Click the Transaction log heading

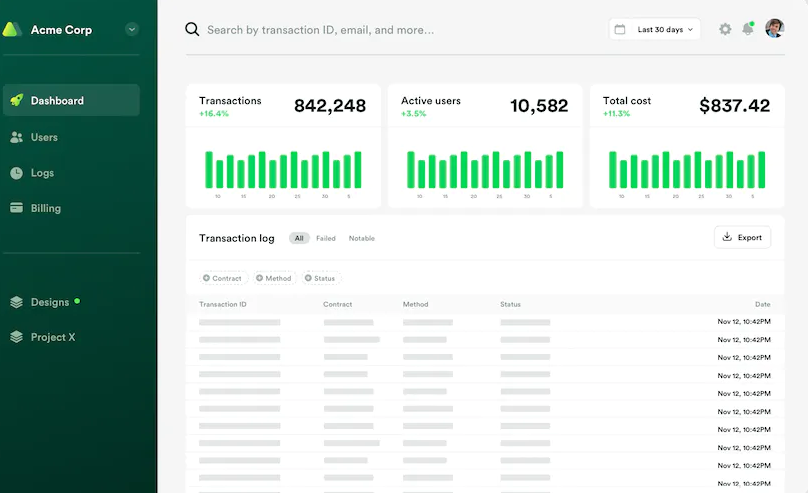coord(237,238)
